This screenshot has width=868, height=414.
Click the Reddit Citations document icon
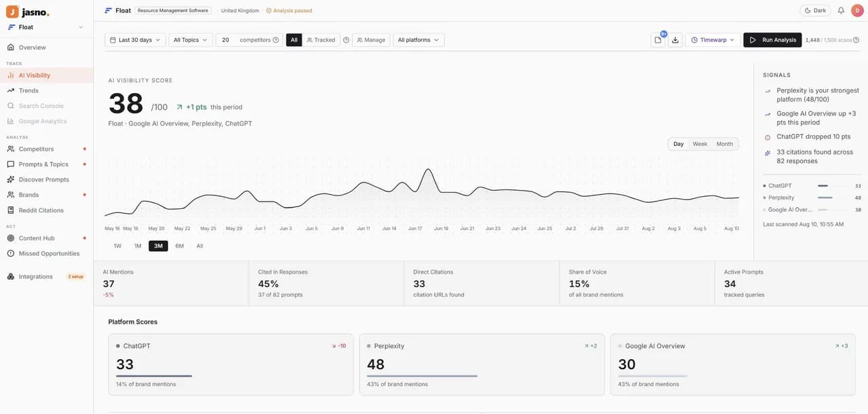pos(11,210)
